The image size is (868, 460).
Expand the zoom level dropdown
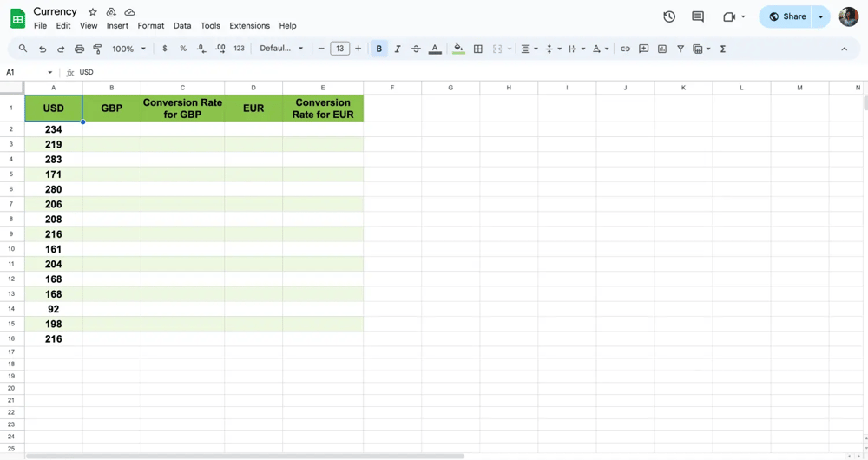129,49
